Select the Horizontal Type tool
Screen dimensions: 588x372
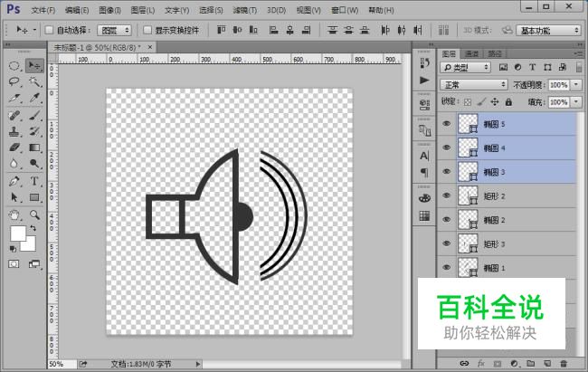pos(34,181)
